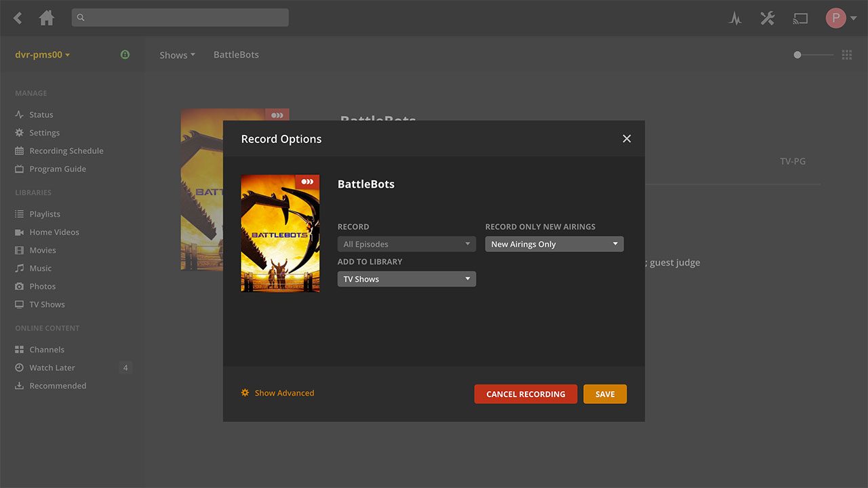Click the Playlists list icon
868x488 pixels.
(19, 214)
